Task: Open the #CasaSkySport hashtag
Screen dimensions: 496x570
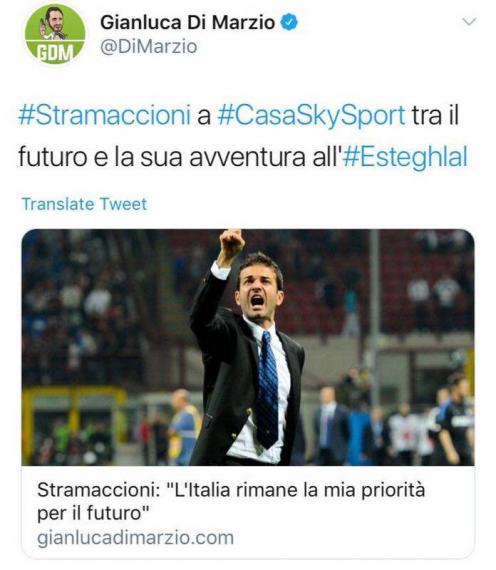Action: [311, 115]
